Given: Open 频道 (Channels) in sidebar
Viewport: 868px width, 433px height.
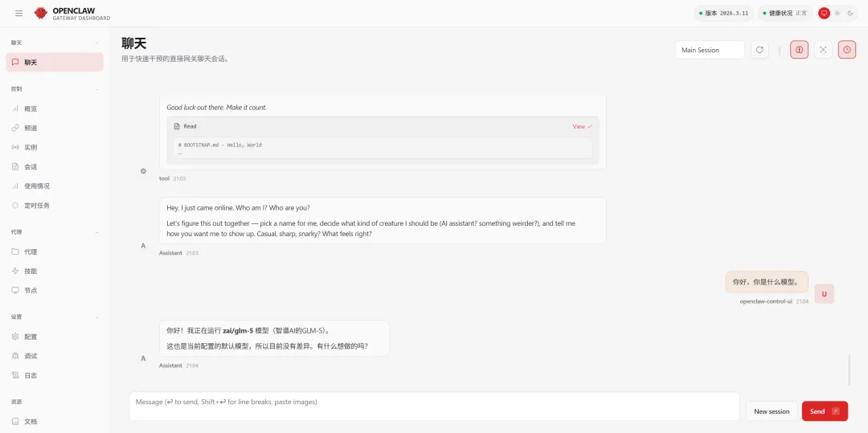Looking at the screenshot, I should click(x=31, y=128).
